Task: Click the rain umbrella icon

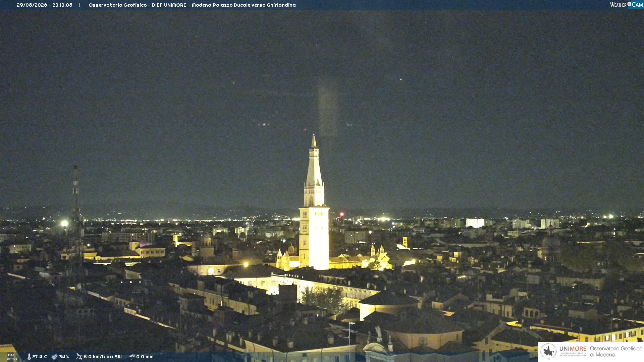Action: pos(132,357)
